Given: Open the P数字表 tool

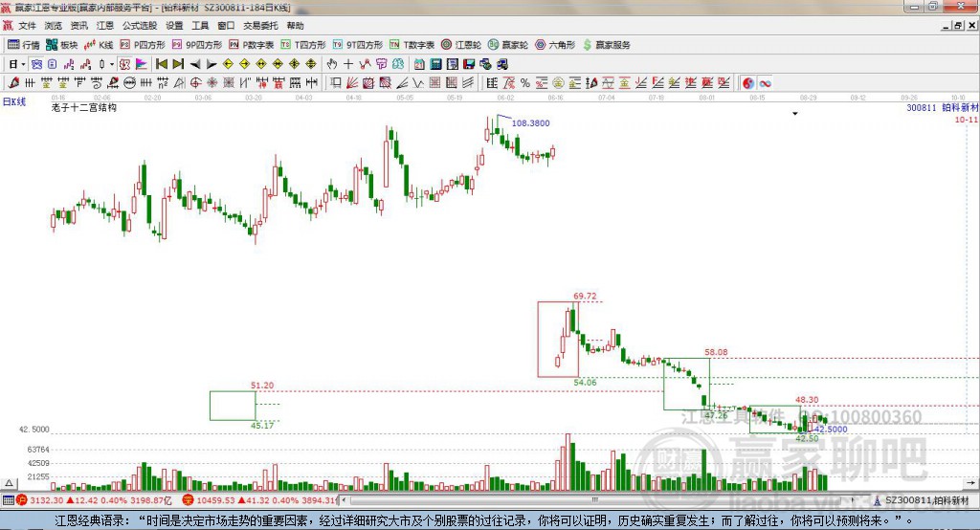Looking at the screenshot, I should click(x=252, y=44).
